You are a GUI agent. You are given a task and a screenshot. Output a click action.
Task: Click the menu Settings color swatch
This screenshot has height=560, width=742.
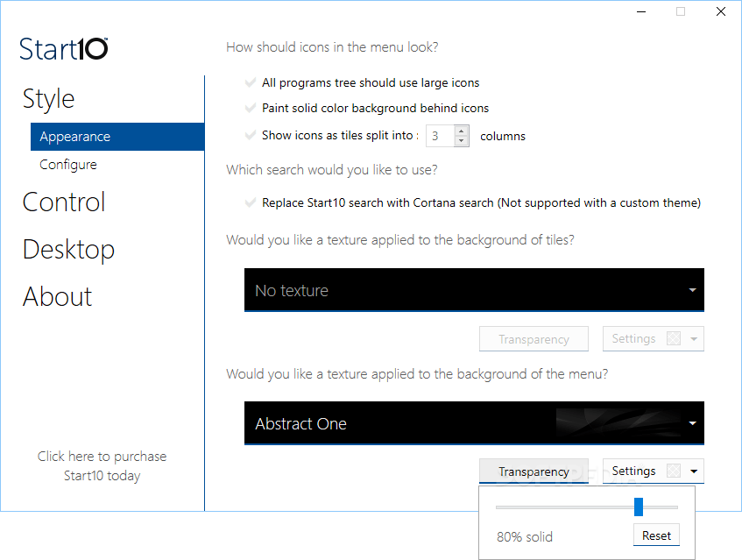tap(674, 471)
